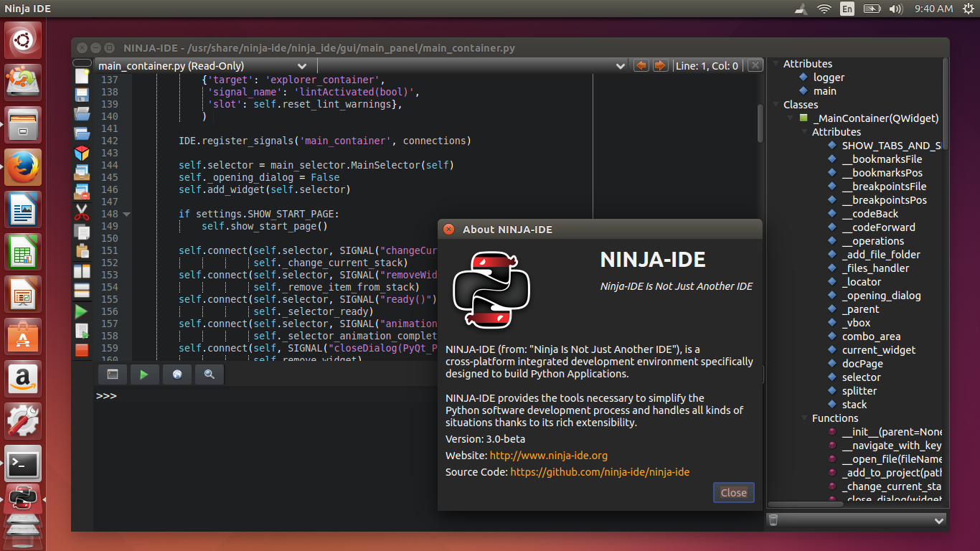Split the editor vertically via toolbar icon
The image size is (980, 551).
click(x=81, y=270)
